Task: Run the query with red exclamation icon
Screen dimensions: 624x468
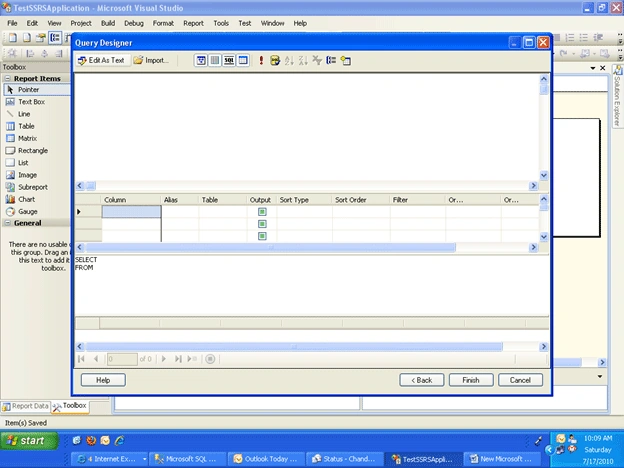Action: [261, 60]
